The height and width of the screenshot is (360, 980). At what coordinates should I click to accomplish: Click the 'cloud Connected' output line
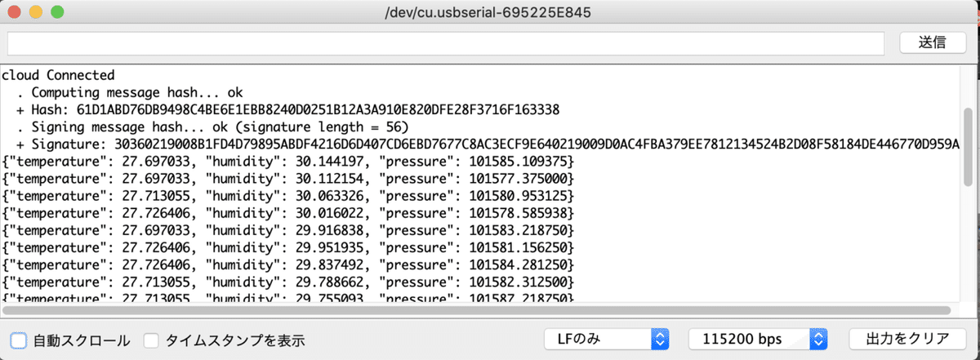pos(58,75)
